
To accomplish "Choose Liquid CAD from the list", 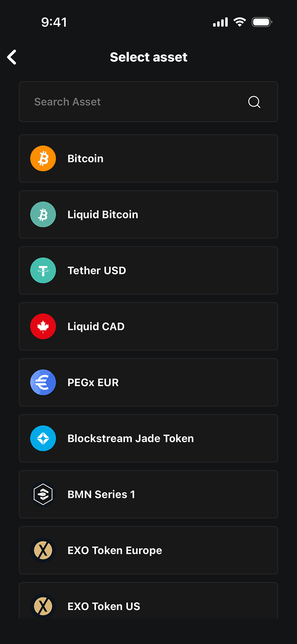I will (x=149, y=326).
